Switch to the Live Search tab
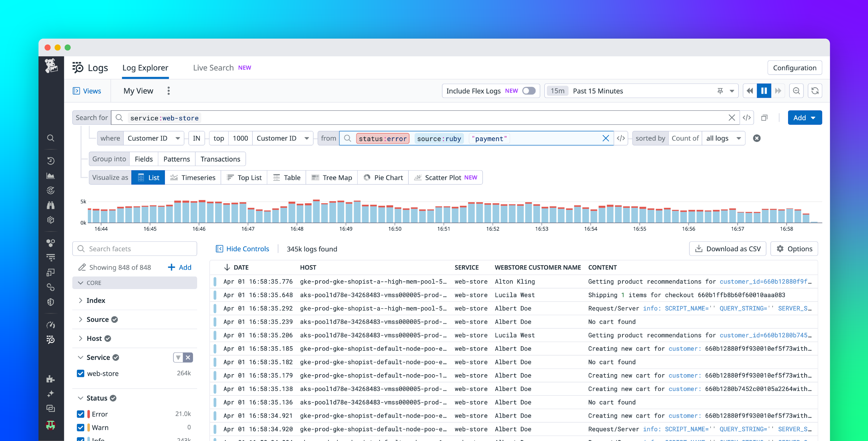Image resolution: width=868 pixels, height=441 pixels. (213, 67)
